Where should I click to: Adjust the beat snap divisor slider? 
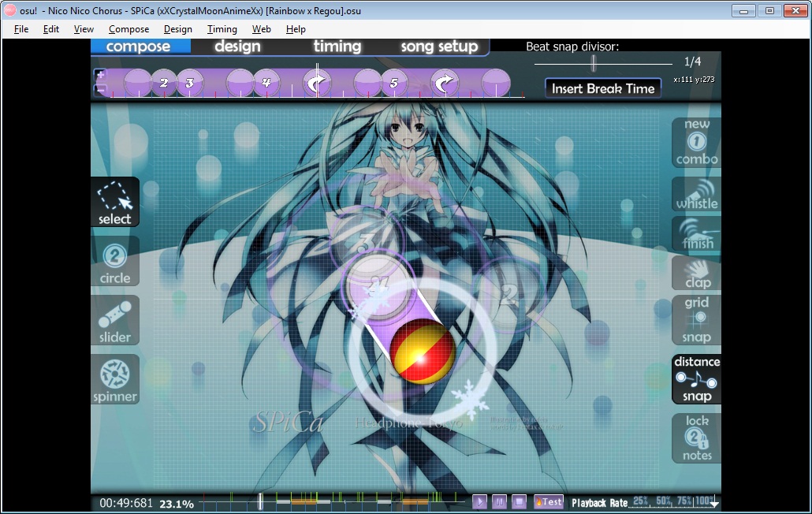click(594, 63)
